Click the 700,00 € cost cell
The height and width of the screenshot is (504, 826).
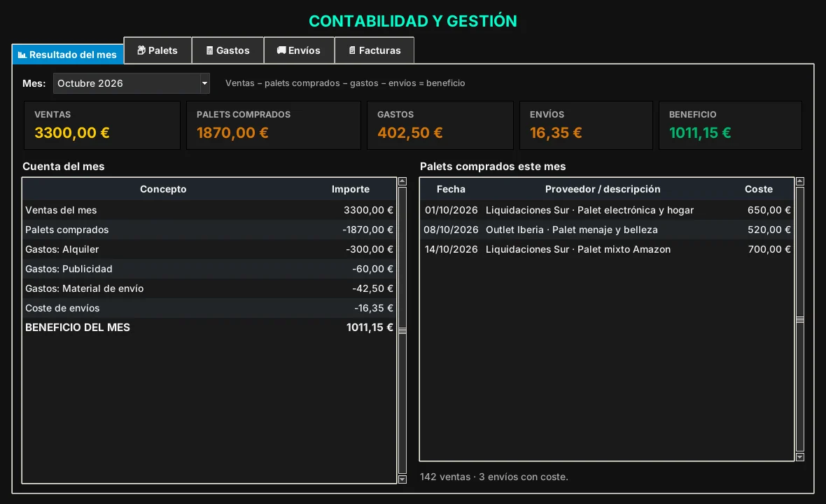769,249
